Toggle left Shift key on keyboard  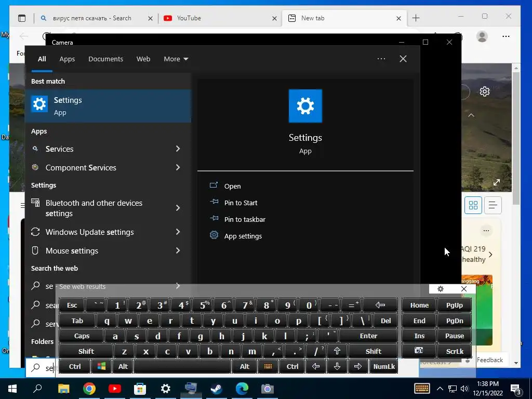pyautogui.click(x=86, y=351)
